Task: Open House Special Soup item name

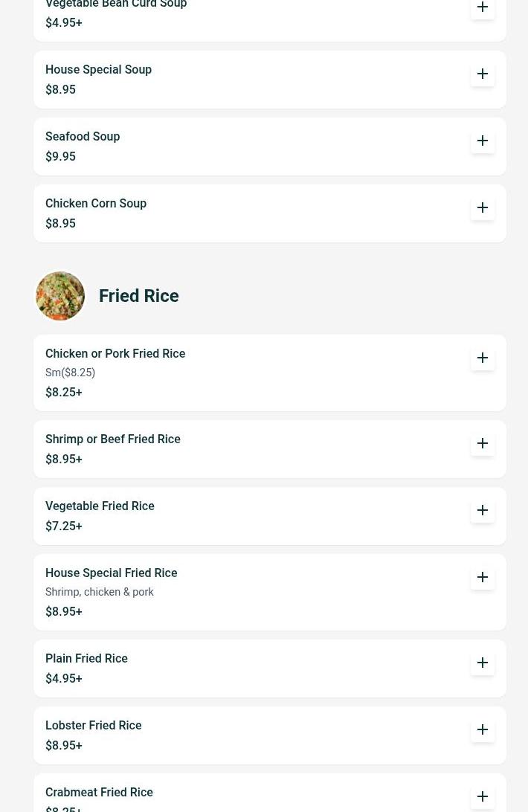Action: [x=98, y=70]
